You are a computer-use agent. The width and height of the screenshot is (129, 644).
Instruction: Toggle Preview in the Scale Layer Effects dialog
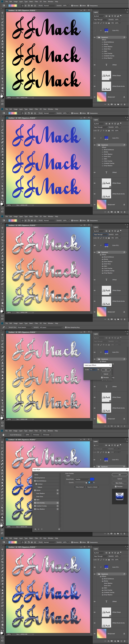pos(102,378)
